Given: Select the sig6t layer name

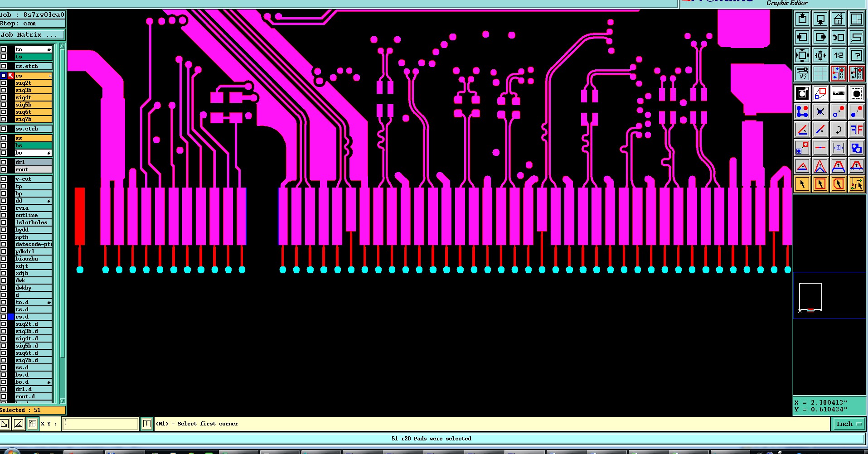Looking at the screenshot, I should [x=33, y=112].
